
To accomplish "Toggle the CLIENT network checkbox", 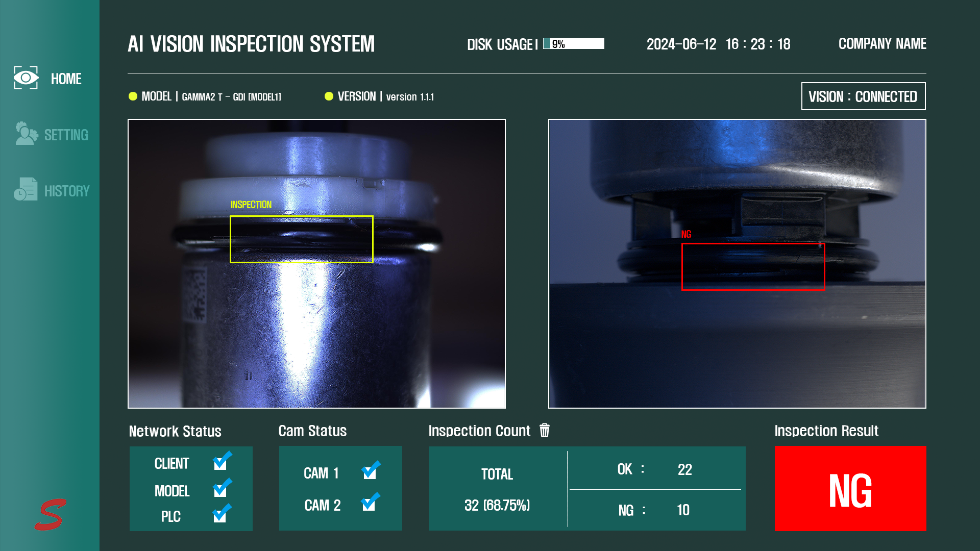I will [x=221, y=462].
